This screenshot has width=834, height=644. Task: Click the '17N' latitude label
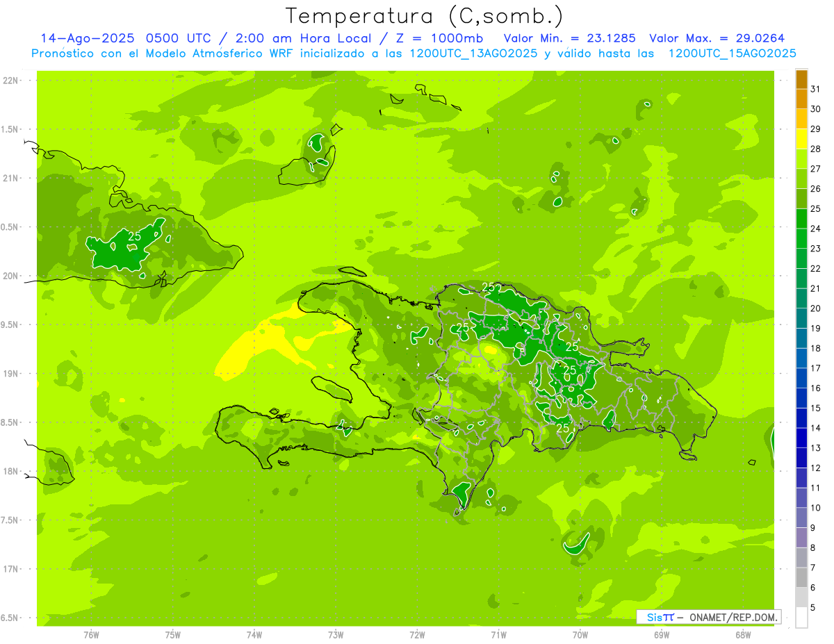pos(11,570)
